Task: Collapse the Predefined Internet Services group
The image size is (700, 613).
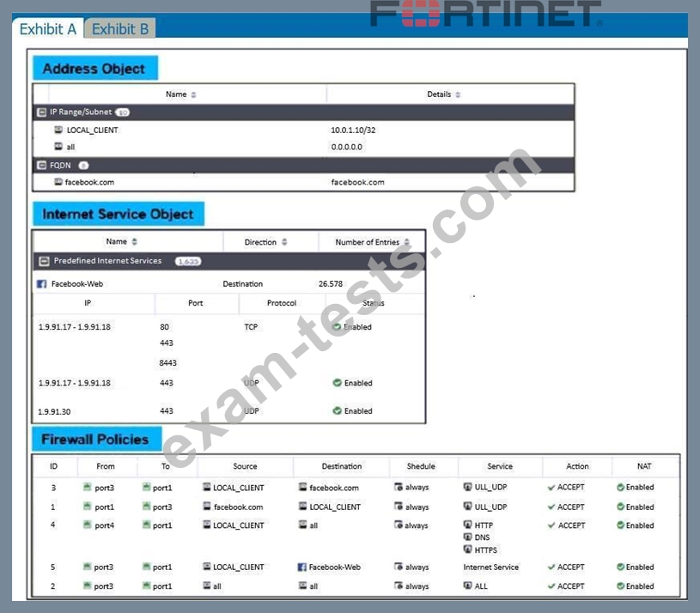Action: coord(44,261)
